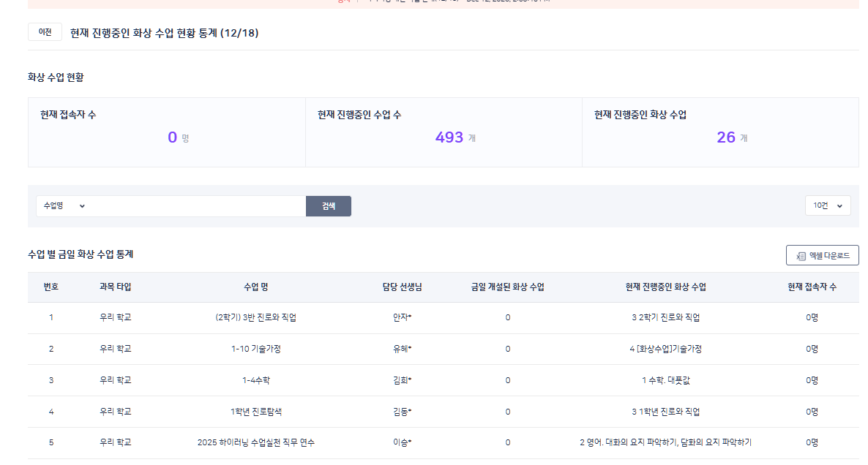The width and height of the screenshot is (868, 465).
Task: Click teacher name 안자* in first row
Action: click(x=402, y=318)
